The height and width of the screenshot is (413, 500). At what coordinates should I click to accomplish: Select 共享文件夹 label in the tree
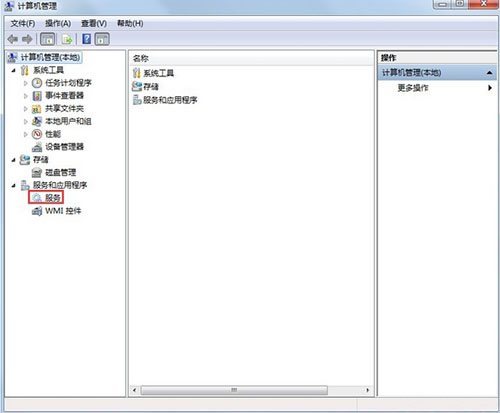tap(64, 109)
